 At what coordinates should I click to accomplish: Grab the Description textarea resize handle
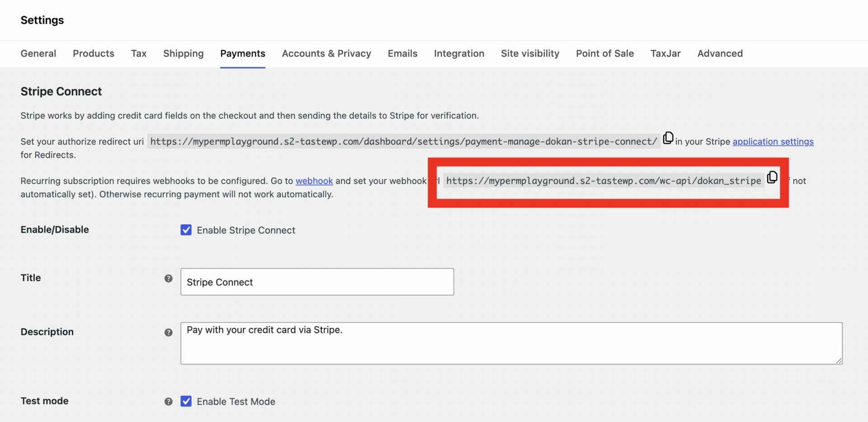[x=839, y=360]
